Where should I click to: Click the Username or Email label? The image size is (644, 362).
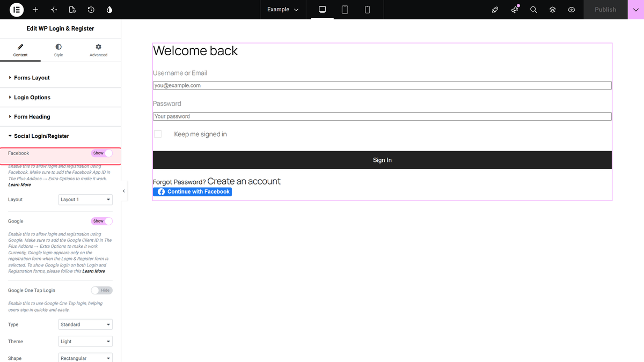tap(180, 73)
